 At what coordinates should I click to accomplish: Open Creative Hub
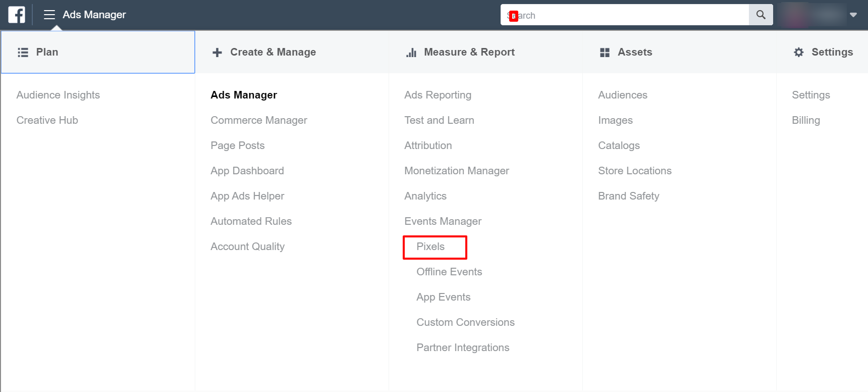point(47,120)
